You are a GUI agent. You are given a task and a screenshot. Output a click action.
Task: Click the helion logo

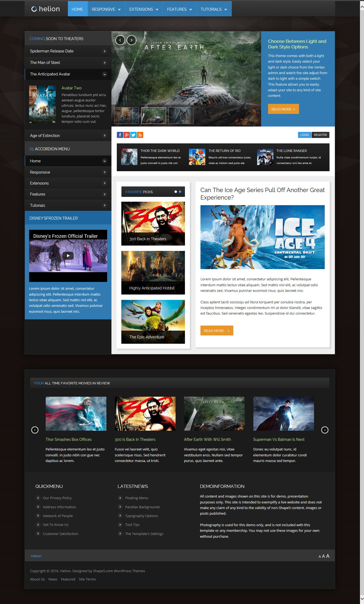[x=46, y=9]
